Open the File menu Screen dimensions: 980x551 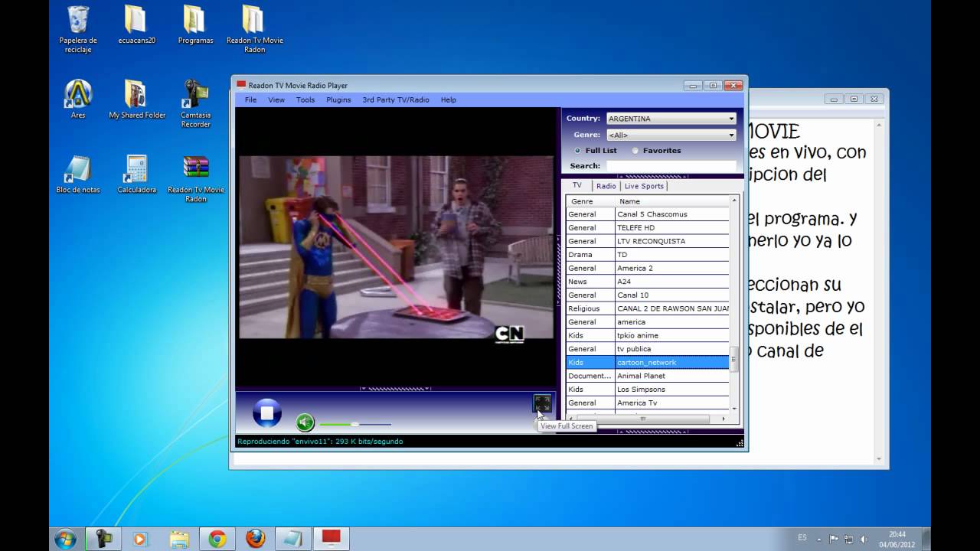coord(250,99)
